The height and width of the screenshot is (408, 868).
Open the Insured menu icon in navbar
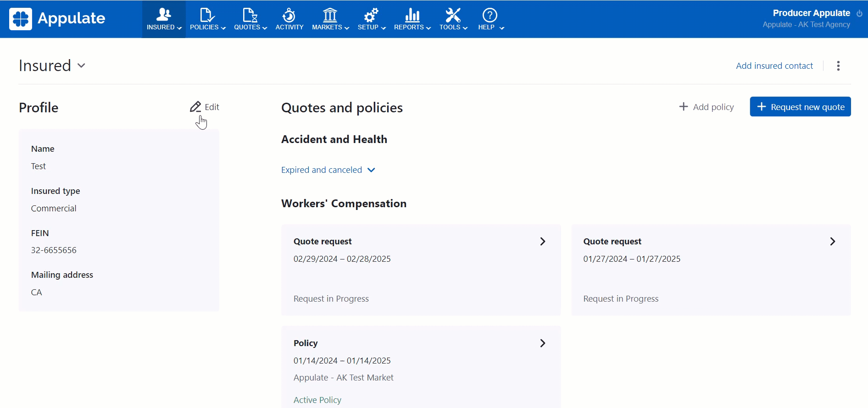(163, 15)
